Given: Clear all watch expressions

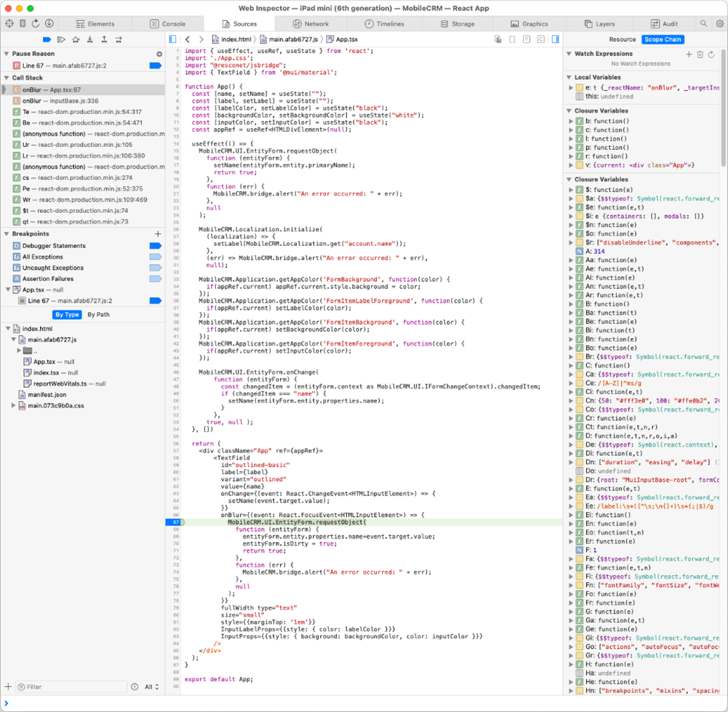Looking at the screenshot, I should (x=700, y=54).
